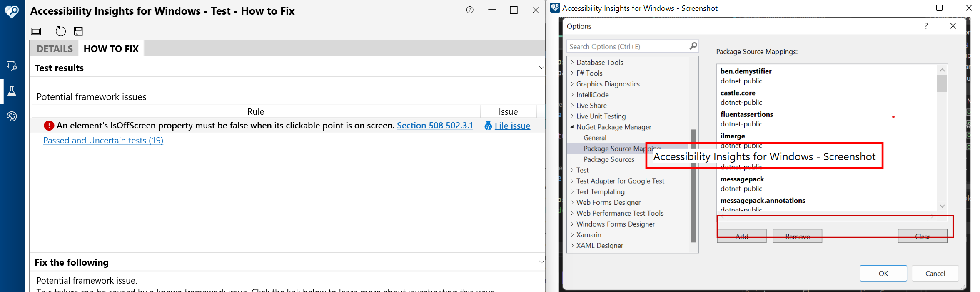980x292 pixels.
Task: Click the mappings list scrollbar thumb
Action: point(942,83)
